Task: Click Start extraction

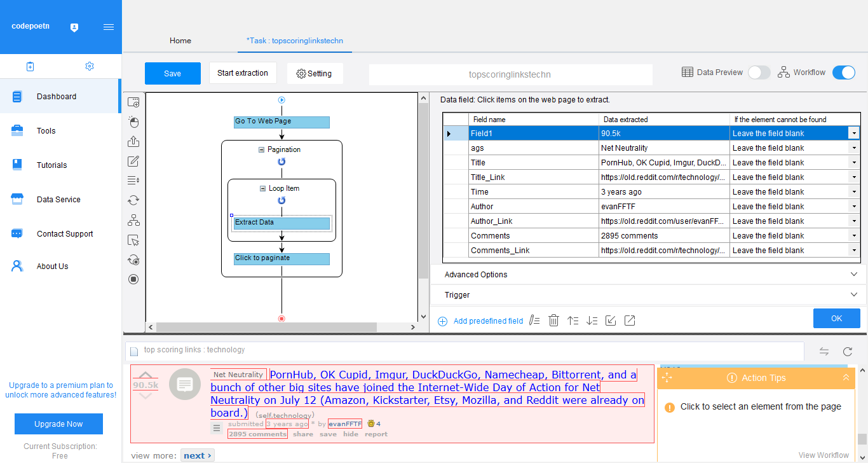Action: coord(243,73)
